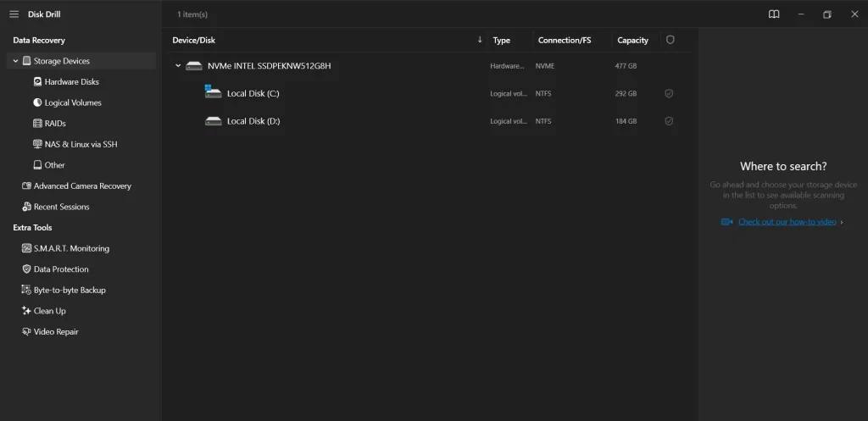Screen dimensions: 868x421
Task: Open the Clean Up tool
Action: click(x=50, y=311)
